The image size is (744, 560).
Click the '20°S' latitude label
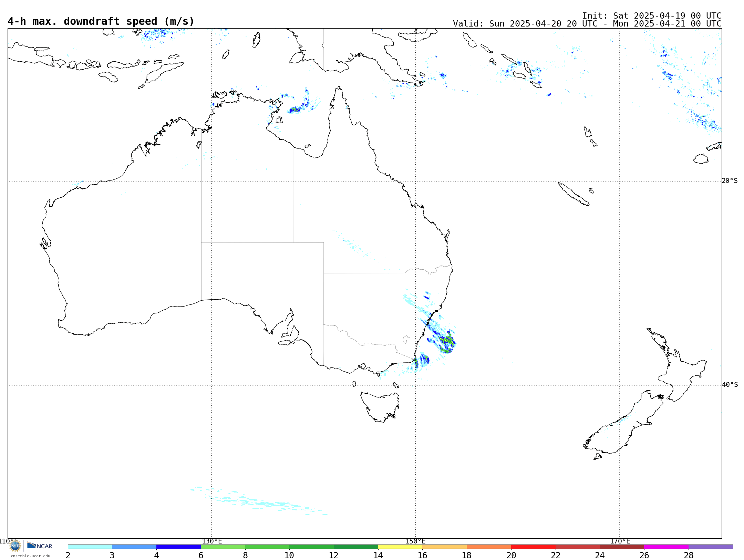730,181
